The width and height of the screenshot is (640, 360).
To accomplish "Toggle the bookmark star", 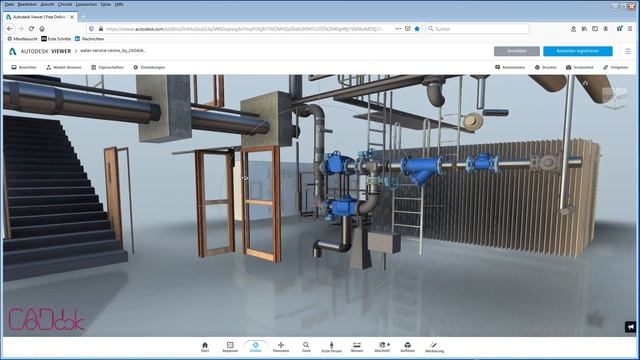I will (x=417, y=29).
